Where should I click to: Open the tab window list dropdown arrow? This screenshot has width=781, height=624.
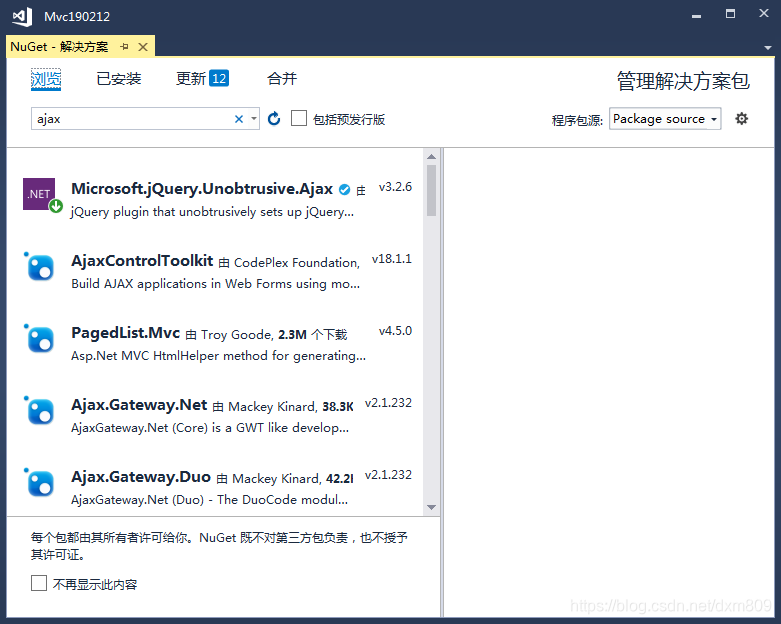(768, 48)
